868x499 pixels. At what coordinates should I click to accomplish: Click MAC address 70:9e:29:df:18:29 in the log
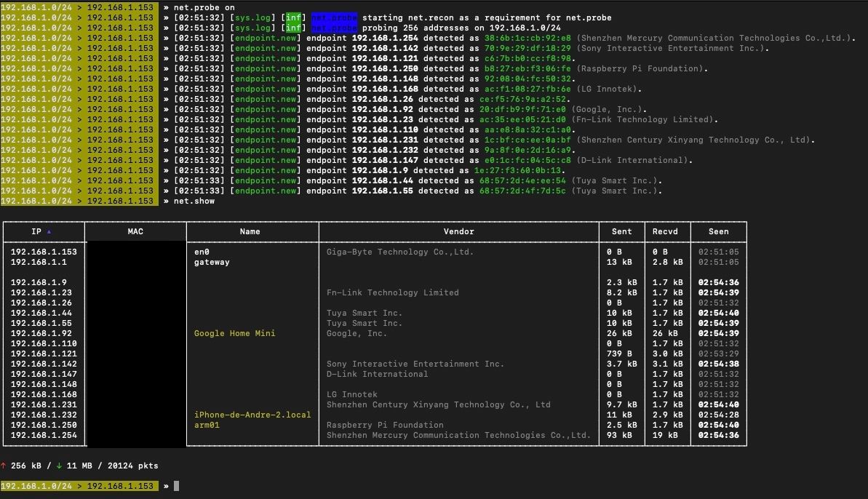pyautogui.click(x=527, y=48)
